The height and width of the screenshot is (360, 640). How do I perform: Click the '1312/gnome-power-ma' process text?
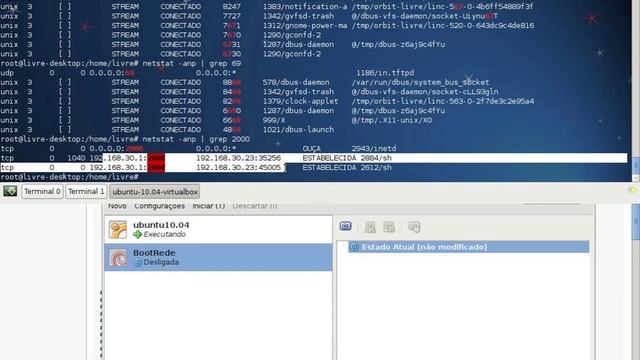305,25
